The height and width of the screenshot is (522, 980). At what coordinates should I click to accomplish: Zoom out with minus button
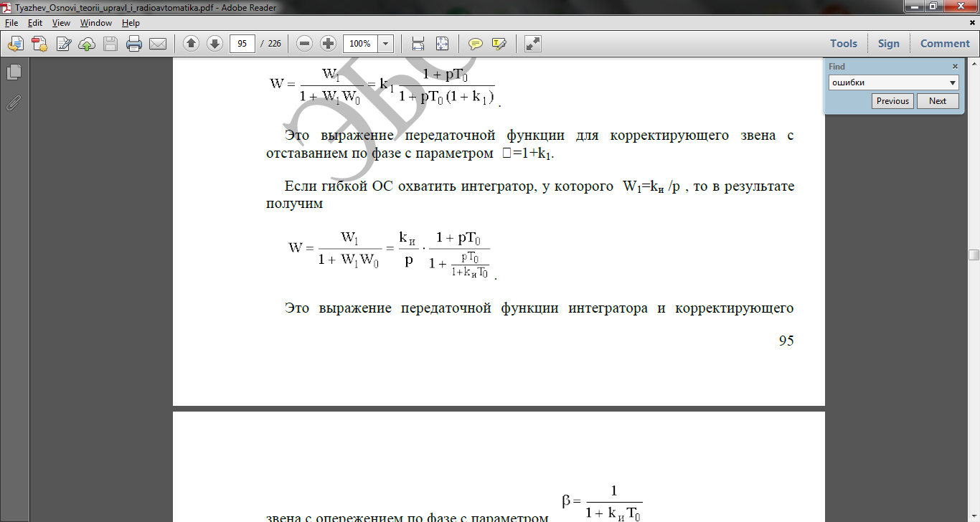(x=304, y=44)
